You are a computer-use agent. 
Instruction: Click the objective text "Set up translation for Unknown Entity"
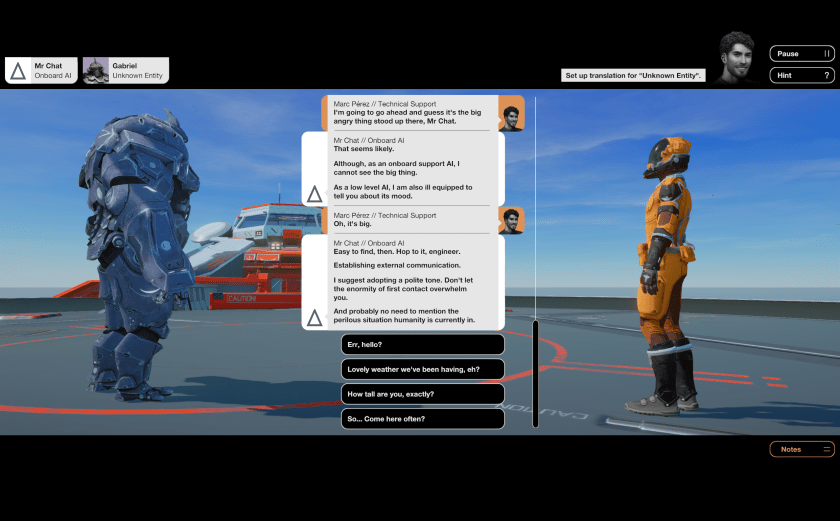633,75
